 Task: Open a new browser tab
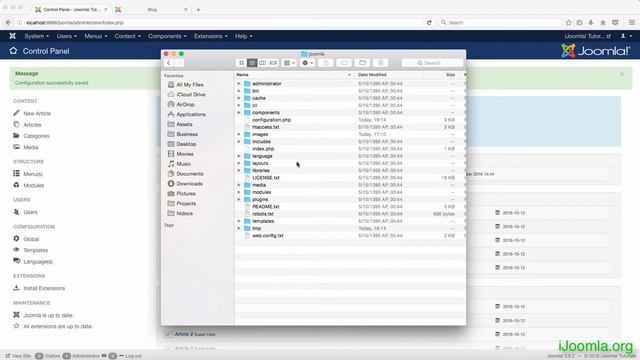pyautogui.click(x=198, y=9)
